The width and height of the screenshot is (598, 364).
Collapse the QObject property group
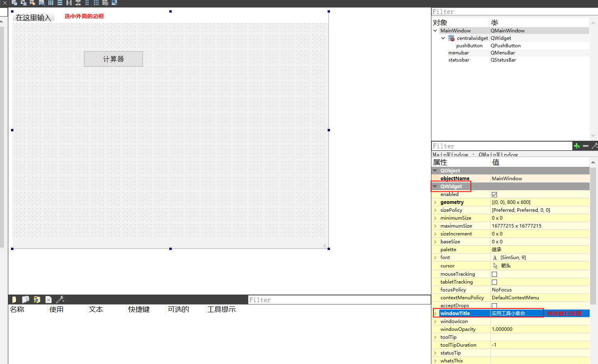435,170
